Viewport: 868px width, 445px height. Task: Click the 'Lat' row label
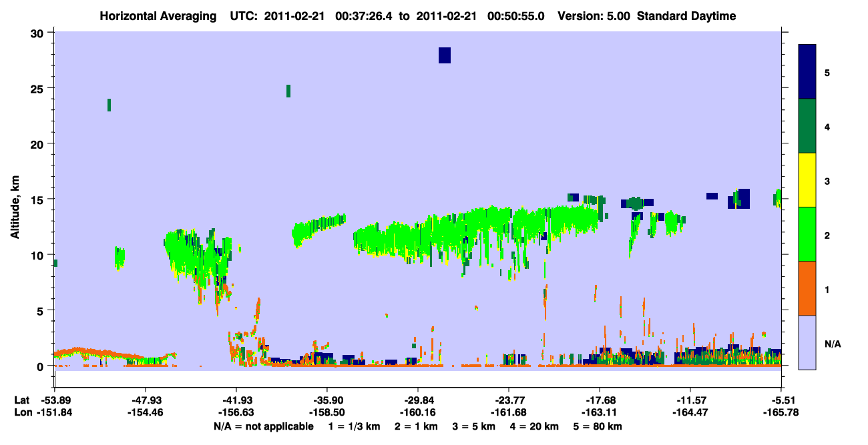(x=21, y=400)
